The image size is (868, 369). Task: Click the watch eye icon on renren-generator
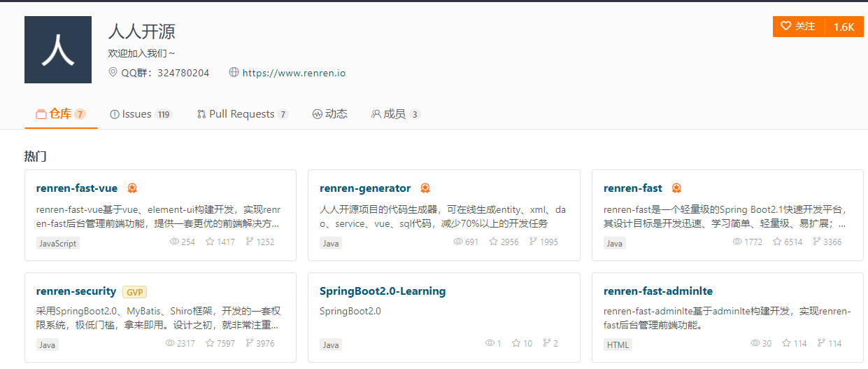(x=458, y=242)
